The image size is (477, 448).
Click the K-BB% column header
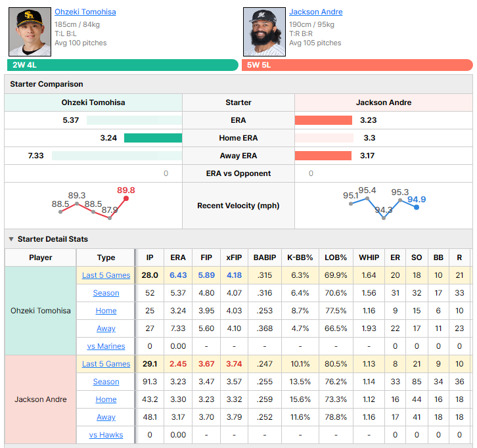pos(300,258)
